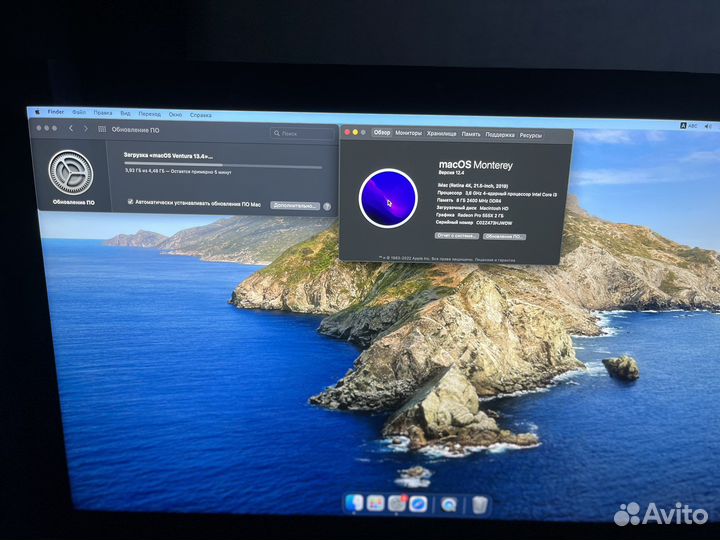Click the Дополнительно button
This screenshot has width=720, height=540.
point(295,205)
